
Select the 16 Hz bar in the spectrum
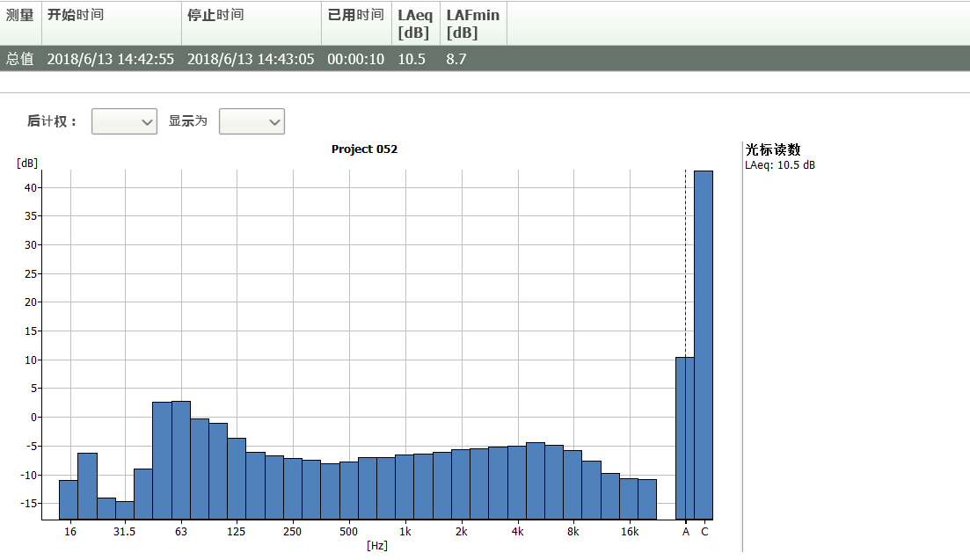(x=69, y=499)
